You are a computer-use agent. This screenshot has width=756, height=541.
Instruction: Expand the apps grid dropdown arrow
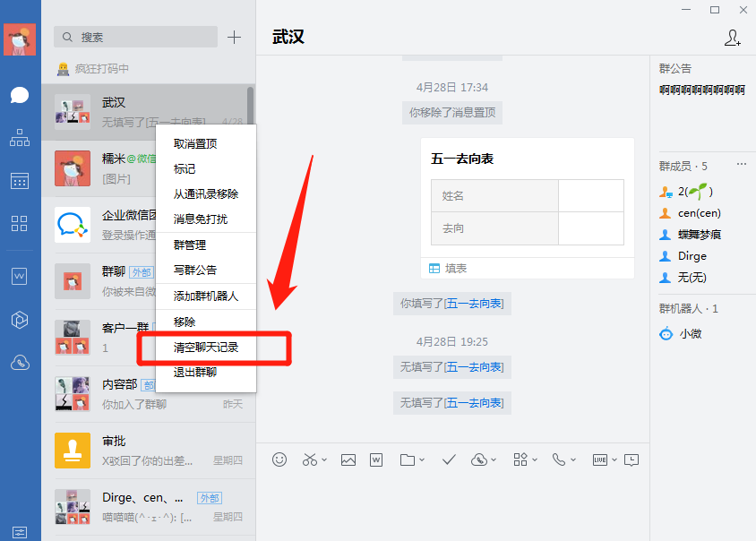click(535, 460)
